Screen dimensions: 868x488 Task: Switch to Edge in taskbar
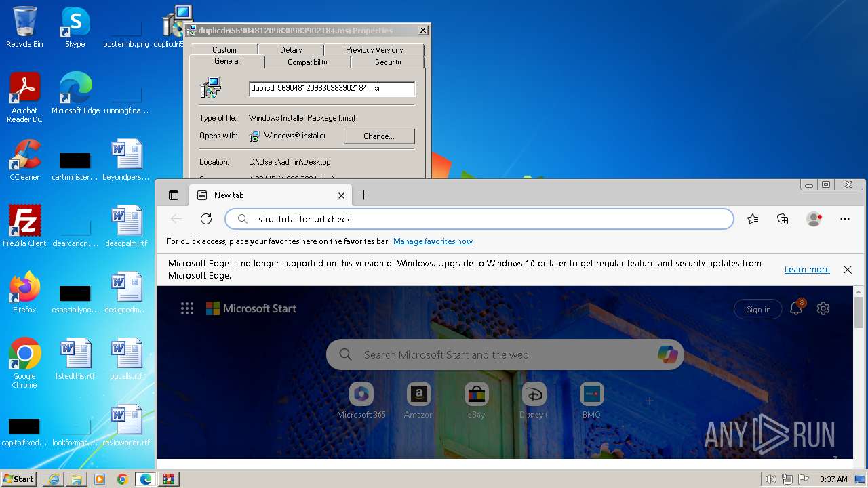tap(145, 479)
